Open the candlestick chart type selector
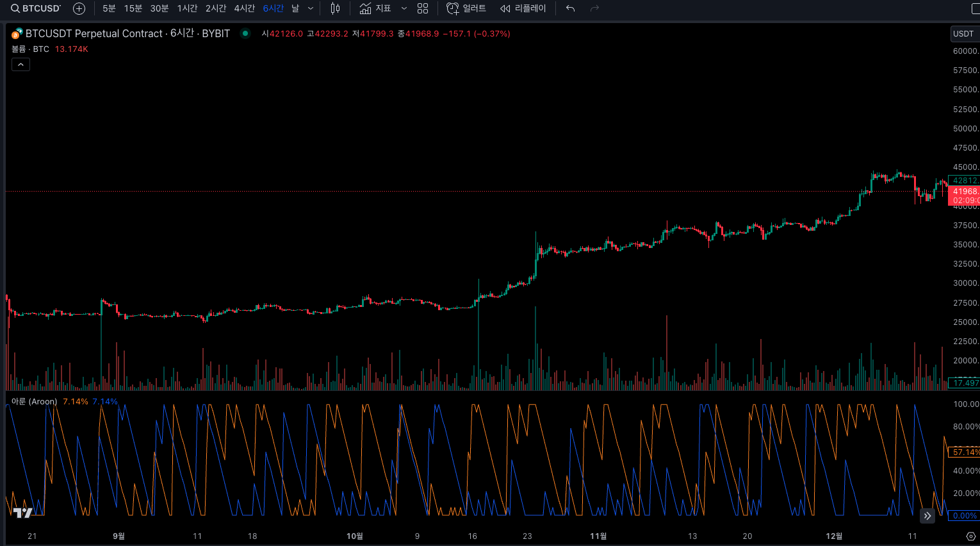Image resolution: width=980 pixels, height=546 pixels. point(335,8)
